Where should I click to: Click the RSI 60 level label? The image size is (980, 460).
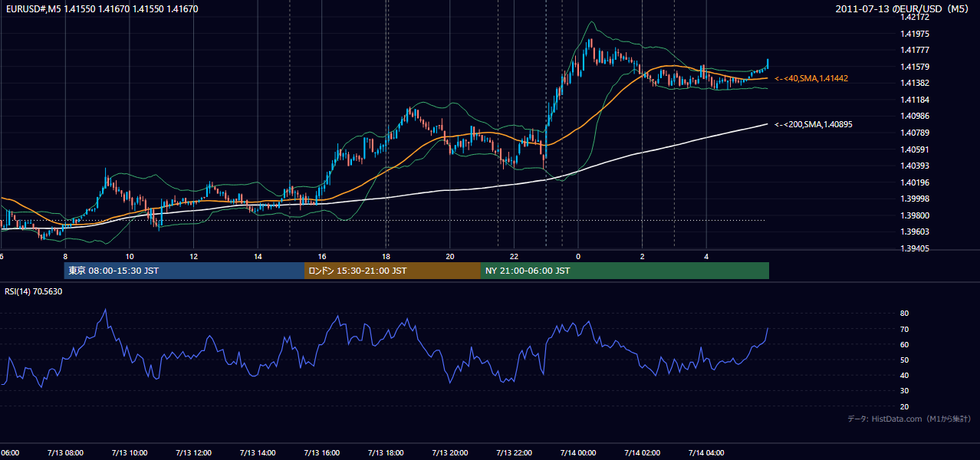pos(904,344)
